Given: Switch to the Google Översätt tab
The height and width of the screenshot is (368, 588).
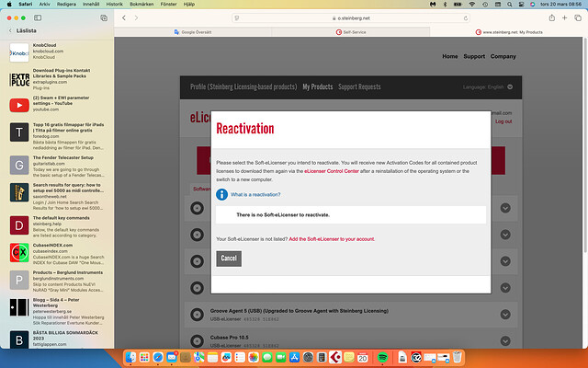Looking at the screenshot, I should [193, 32].
